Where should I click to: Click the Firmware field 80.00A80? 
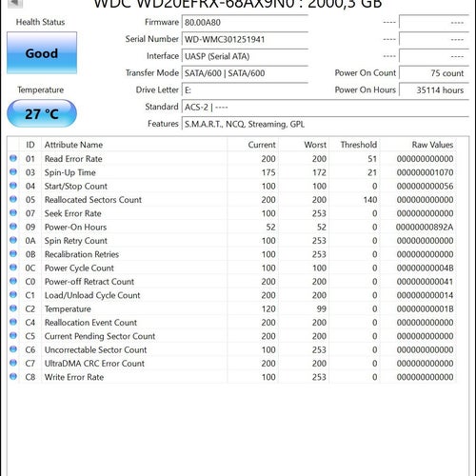coord(245,22)
